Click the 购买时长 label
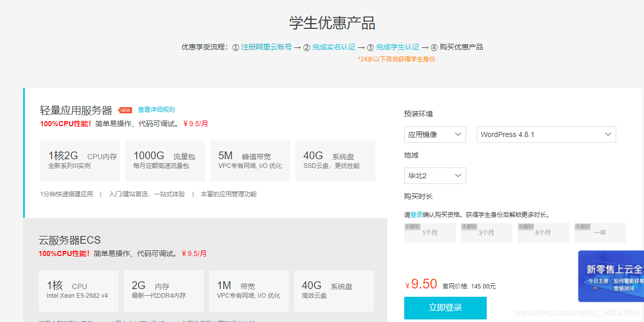644x322 pixels. (419, 196)
